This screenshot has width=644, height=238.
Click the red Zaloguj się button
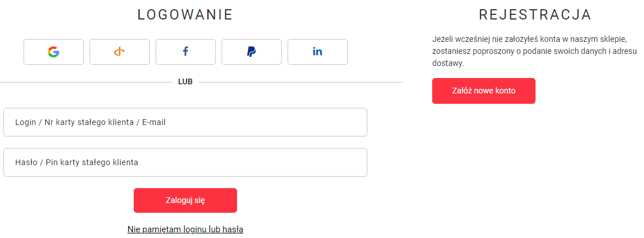tap(185, 200)
